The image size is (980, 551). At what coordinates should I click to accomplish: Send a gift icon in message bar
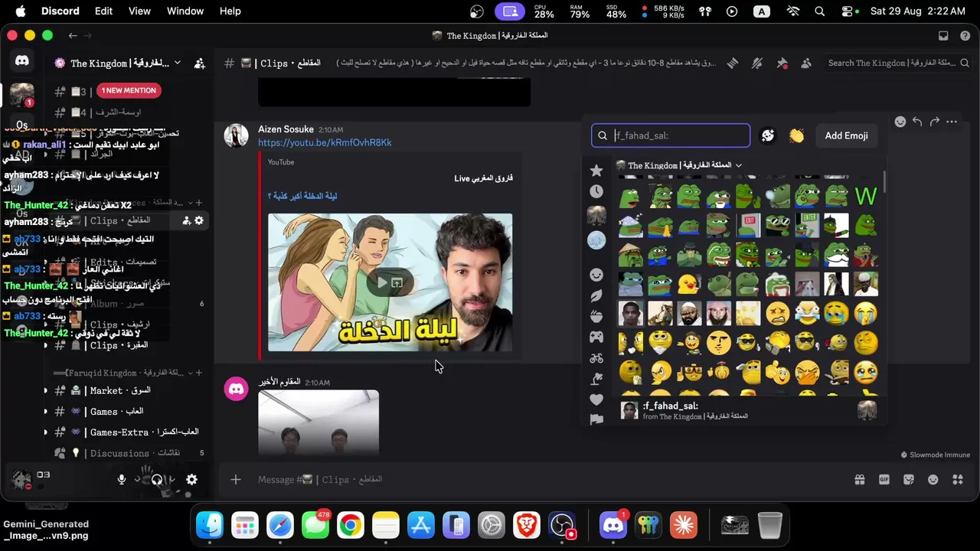click(x=860, y=480)
